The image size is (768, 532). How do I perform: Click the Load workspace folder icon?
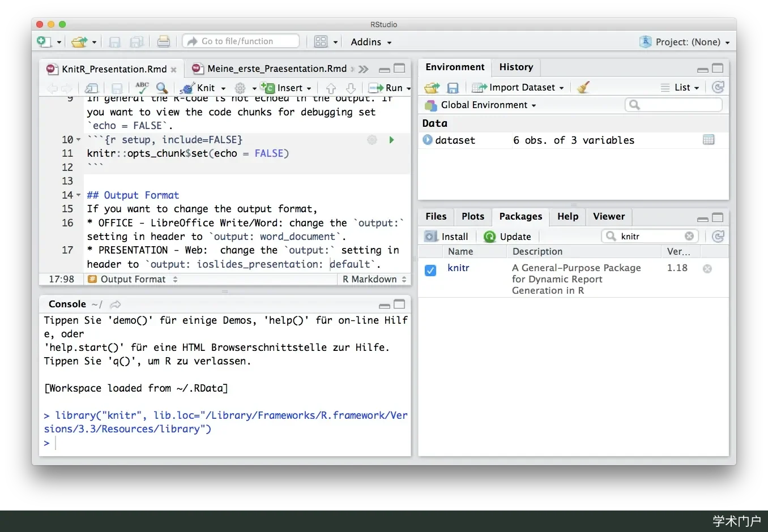[x=432, y=88]
